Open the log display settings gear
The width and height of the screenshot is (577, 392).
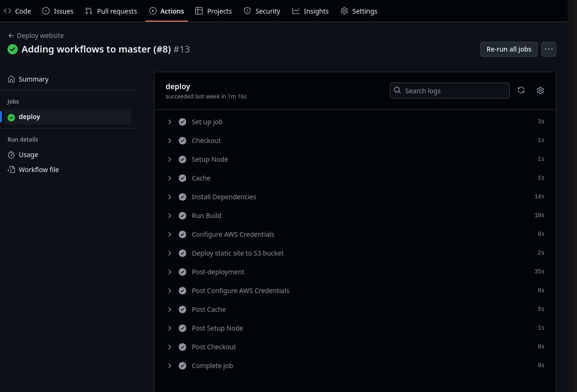pos(540,90)
